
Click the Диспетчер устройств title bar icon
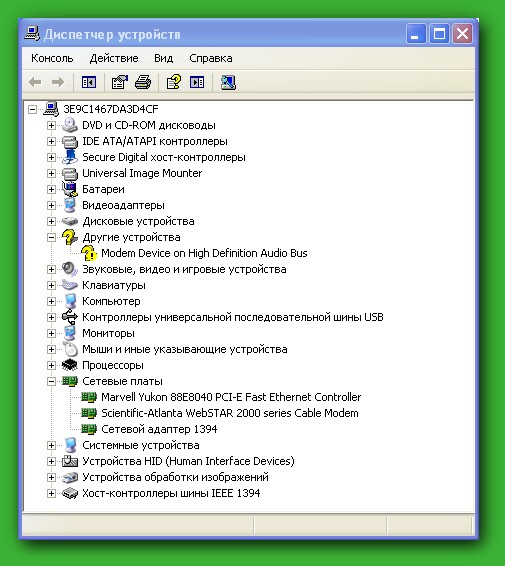coord(32,34)
